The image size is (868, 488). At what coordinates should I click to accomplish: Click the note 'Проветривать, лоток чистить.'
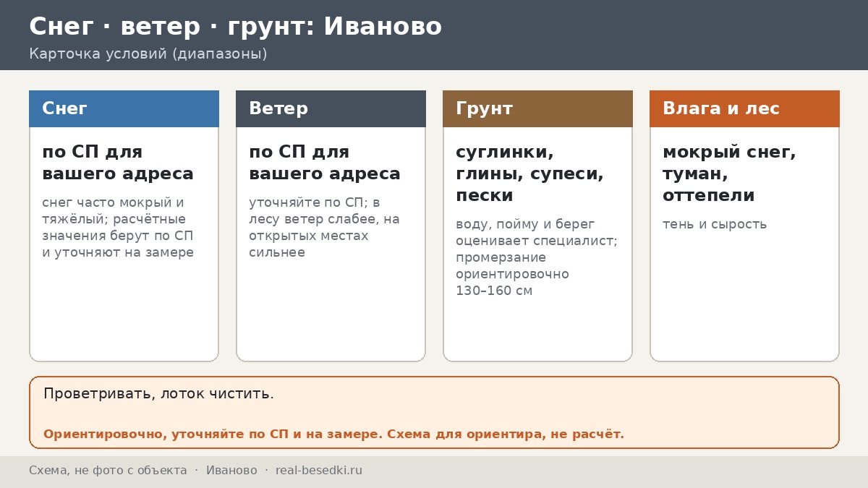tap(158, 394)
